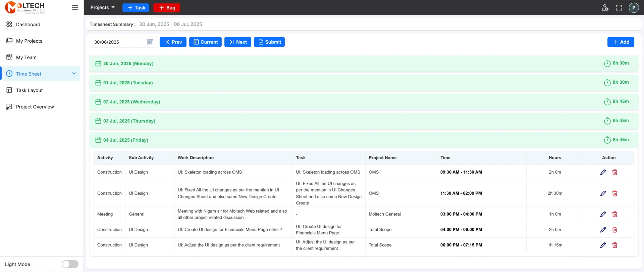Toggle the Light Mode switch
Screen dimensions: 644x272
[70, 264]
